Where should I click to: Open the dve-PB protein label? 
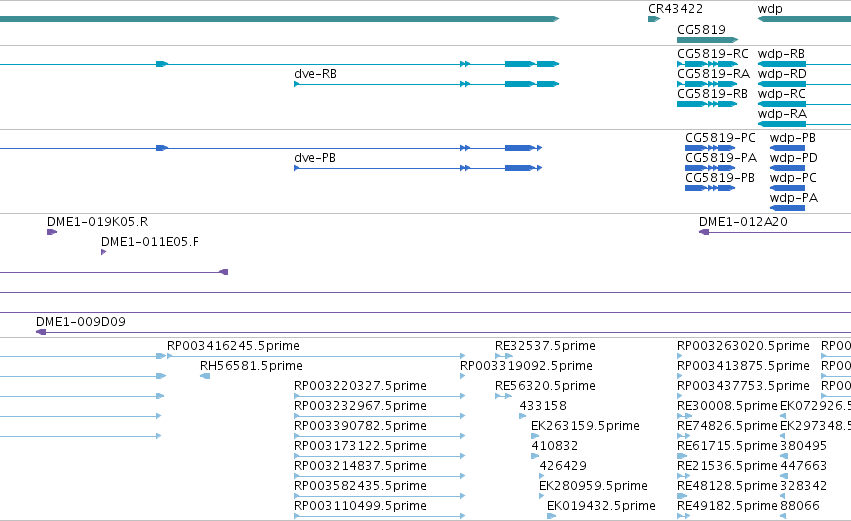pos(315,158)
